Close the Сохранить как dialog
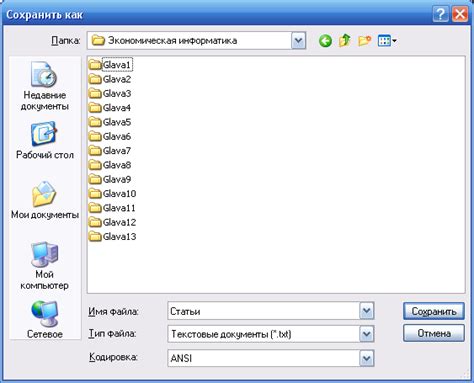 460,15
